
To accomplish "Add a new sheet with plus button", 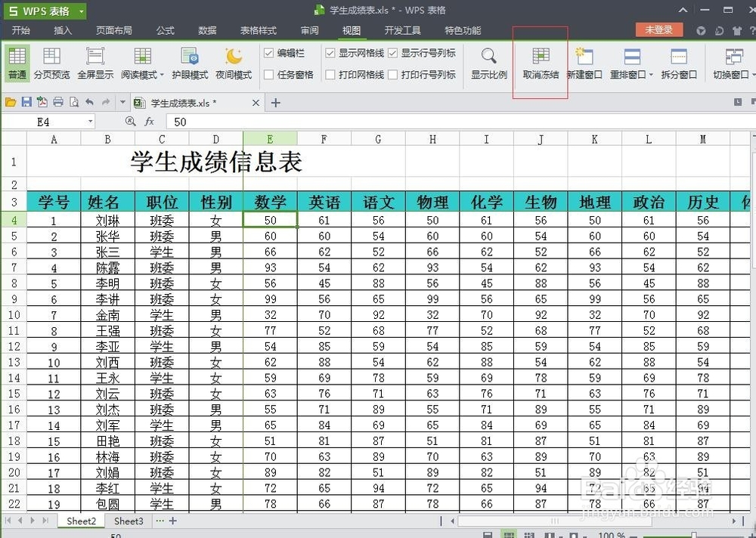I will coord(172,521).
